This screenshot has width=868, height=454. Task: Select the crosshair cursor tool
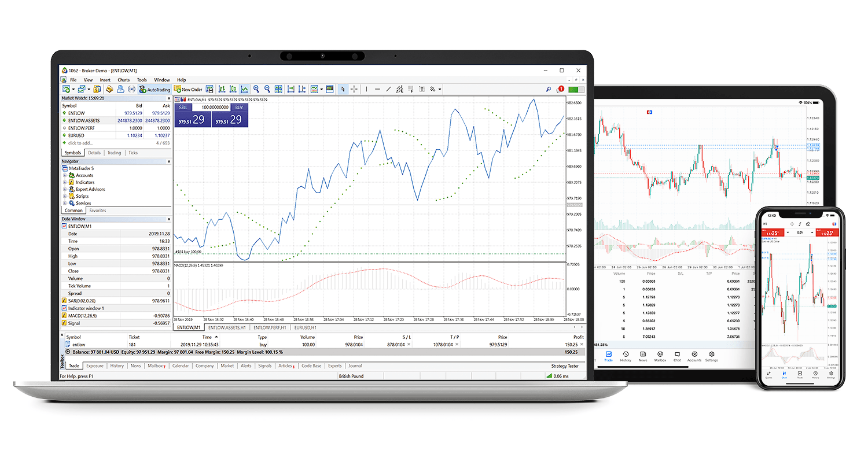tap(354, 89)
